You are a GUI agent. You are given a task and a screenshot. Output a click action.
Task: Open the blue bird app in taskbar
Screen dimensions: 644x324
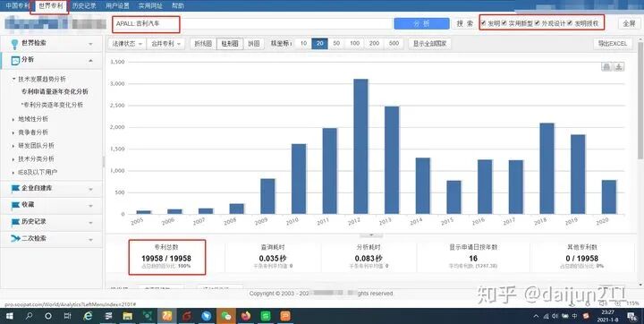pyautogui.click(x=207, y=316)
